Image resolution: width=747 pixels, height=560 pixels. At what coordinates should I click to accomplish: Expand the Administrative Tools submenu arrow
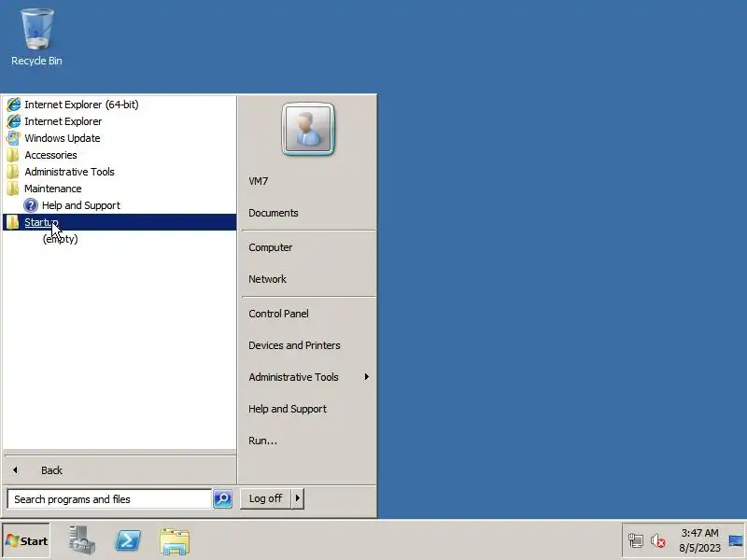(x=366, y=377)
